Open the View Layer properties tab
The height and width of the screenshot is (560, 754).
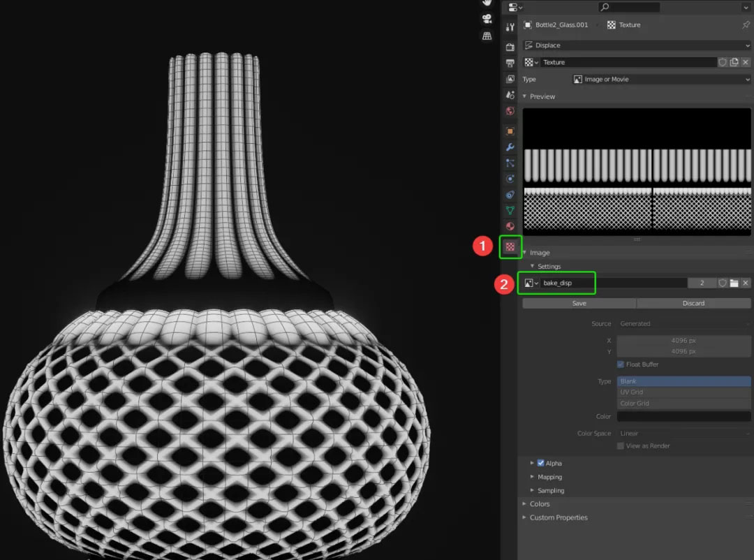tap(510, 79)
